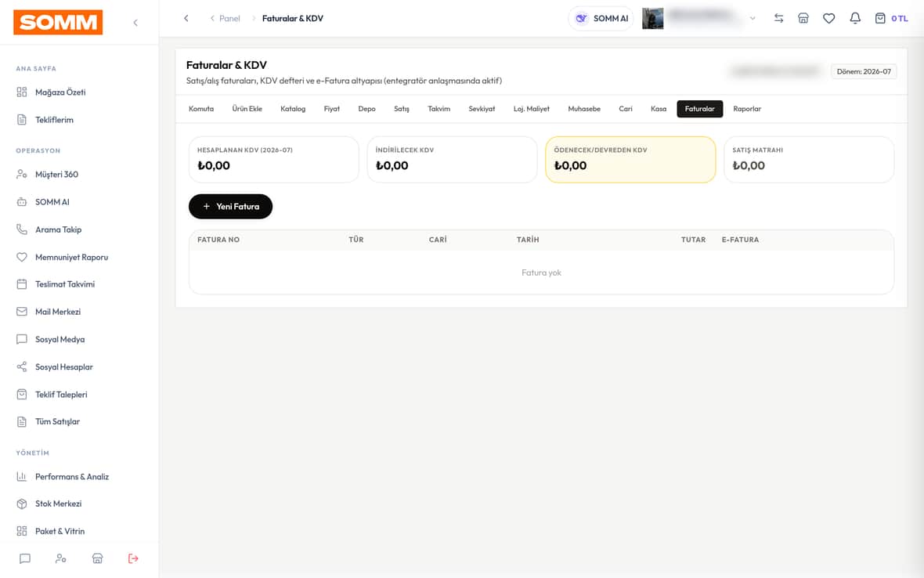Open the chat bubble icon in sidebar footer

25,558
